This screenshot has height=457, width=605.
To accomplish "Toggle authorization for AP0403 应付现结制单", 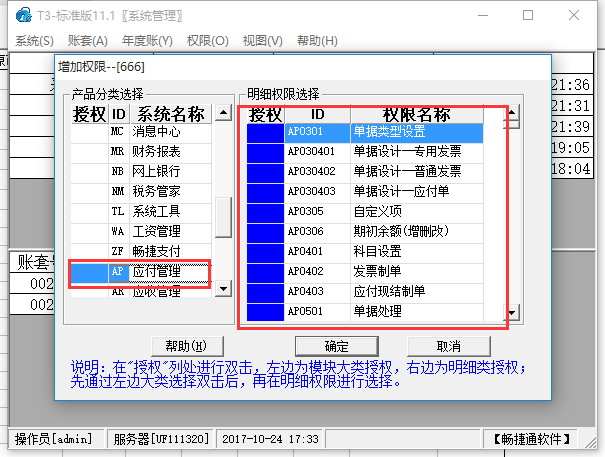I will coord(265,294).
